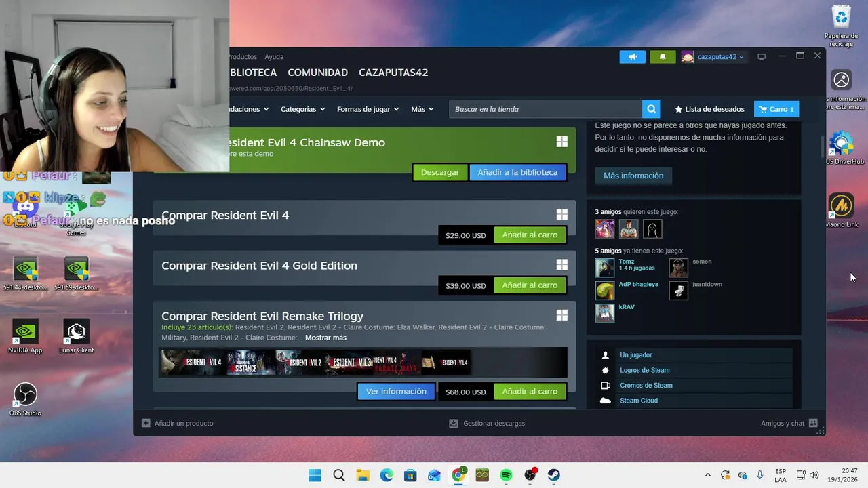Open the Logros de Steam link

click(x=644, y=370)
